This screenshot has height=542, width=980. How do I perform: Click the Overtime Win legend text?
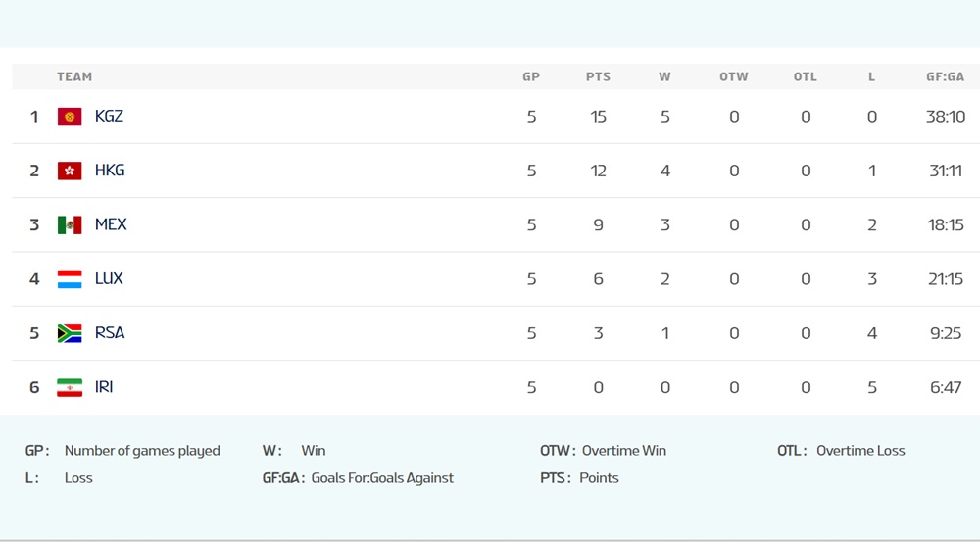click(623, 451)
